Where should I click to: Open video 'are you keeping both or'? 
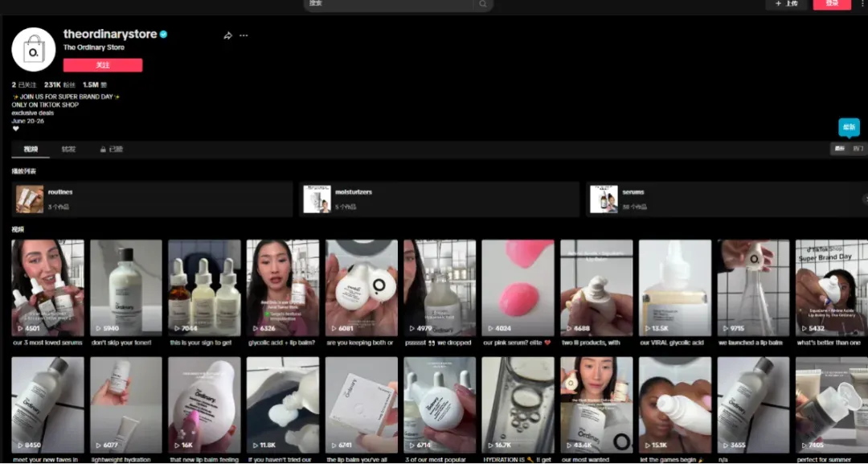tap(362, 288)
